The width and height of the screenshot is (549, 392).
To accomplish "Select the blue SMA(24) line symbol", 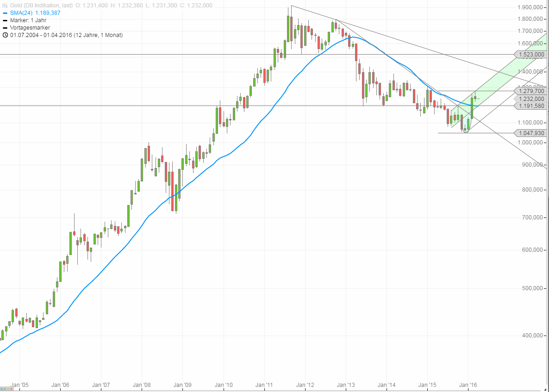I will (x=5, y=13).
